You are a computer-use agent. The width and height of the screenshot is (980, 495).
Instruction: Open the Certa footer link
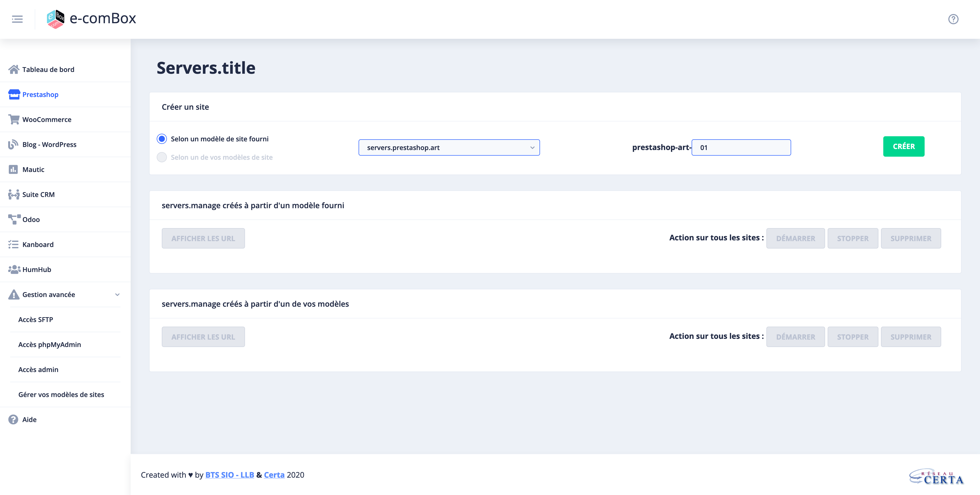tap(274, 475)
